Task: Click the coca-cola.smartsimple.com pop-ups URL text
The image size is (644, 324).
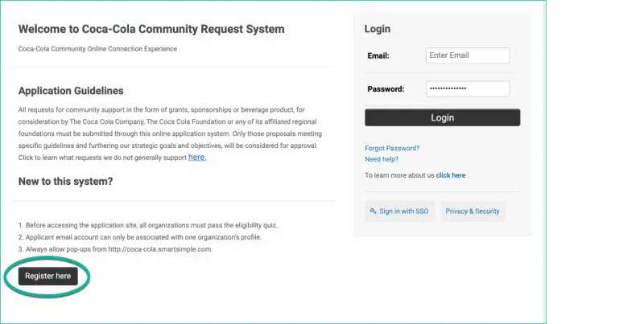Action: [x=160, y=250]
